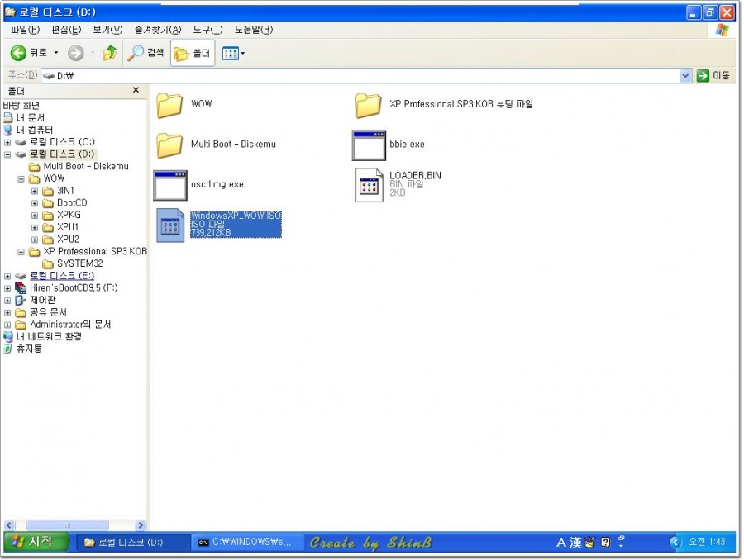Open the 편집(E) menu
The image size is (744, 560).
click(66, 30)
